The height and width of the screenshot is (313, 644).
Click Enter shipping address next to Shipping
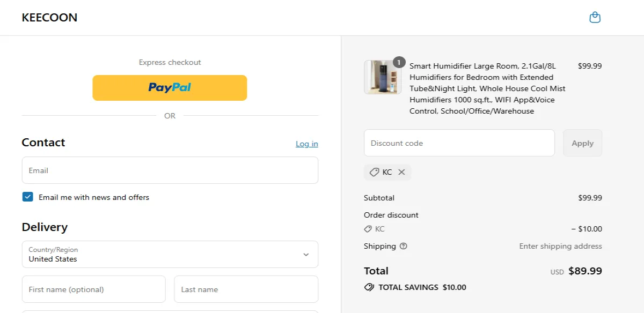coord(560,246)
